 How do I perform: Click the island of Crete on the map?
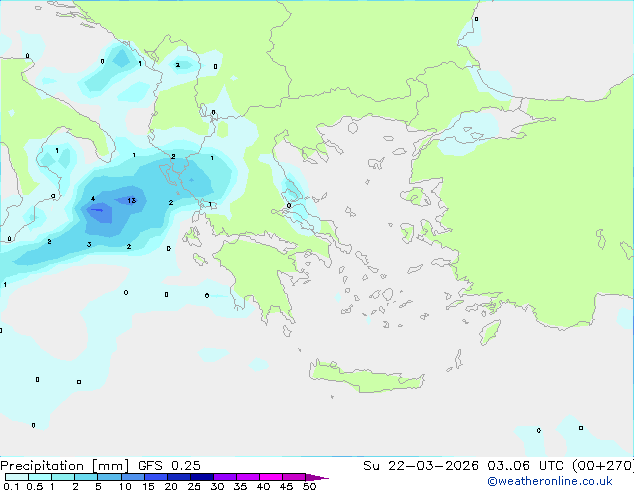(x=366, y=377)
